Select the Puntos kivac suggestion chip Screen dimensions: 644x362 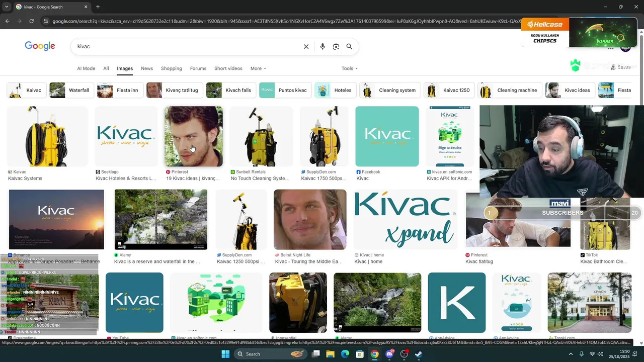(x=285, y=90)
